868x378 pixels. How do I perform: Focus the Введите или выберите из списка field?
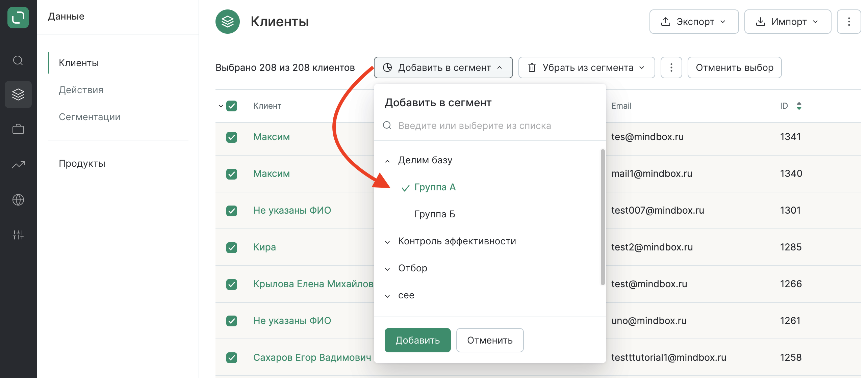490,126
